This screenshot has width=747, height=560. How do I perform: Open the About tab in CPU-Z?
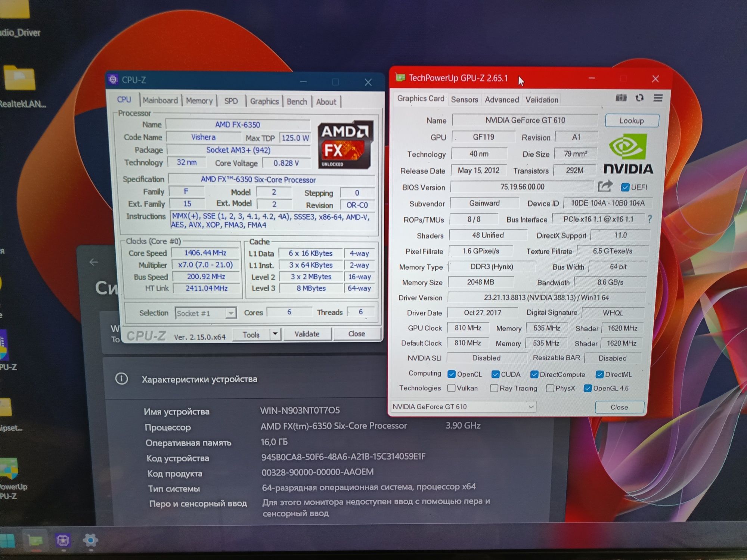[326, 102]
